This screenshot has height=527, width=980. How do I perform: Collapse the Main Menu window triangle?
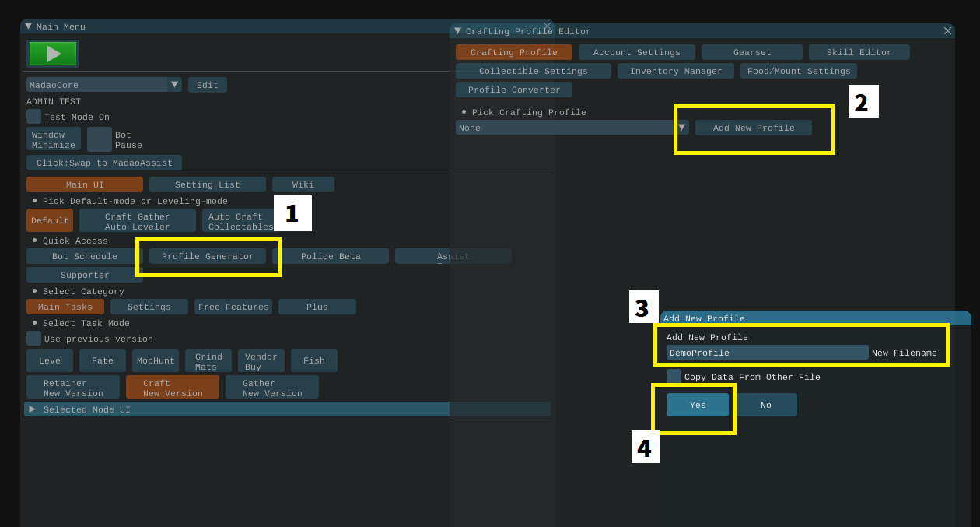coord(29,26)
